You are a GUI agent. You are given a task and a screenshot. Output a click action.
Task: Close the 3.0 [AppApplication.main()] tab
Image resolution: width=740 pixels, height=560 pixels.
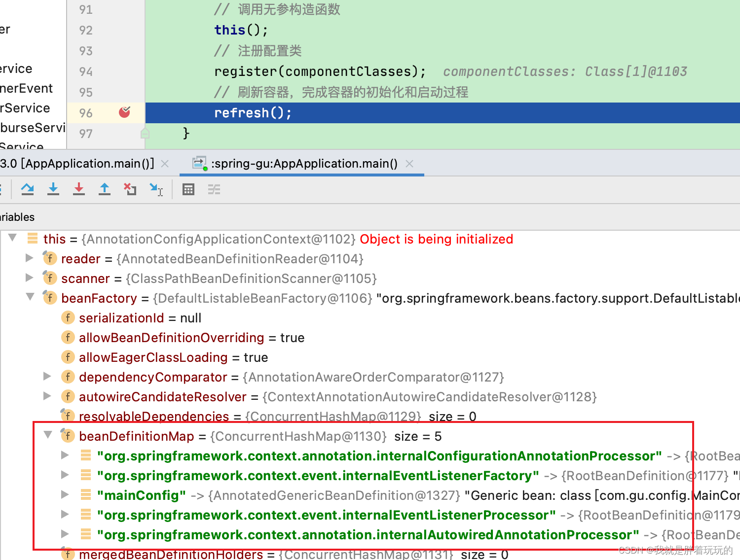click(x=165, y=164)
